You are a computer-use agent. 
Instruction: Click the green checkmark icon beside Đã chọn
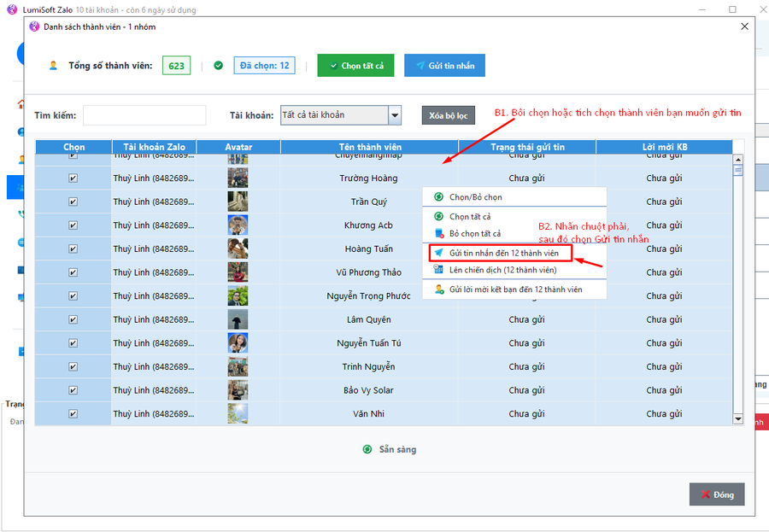coord(218,66)
